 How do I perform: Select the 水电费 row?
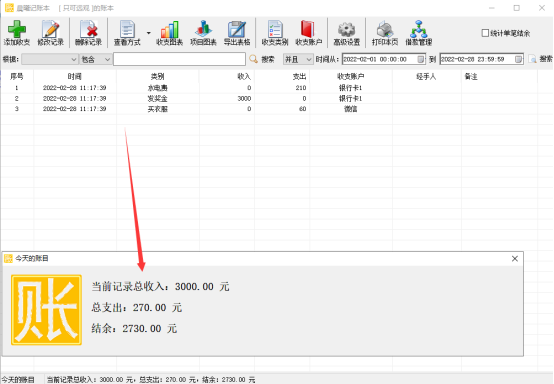pyautogui.click(x=269, y=88)
